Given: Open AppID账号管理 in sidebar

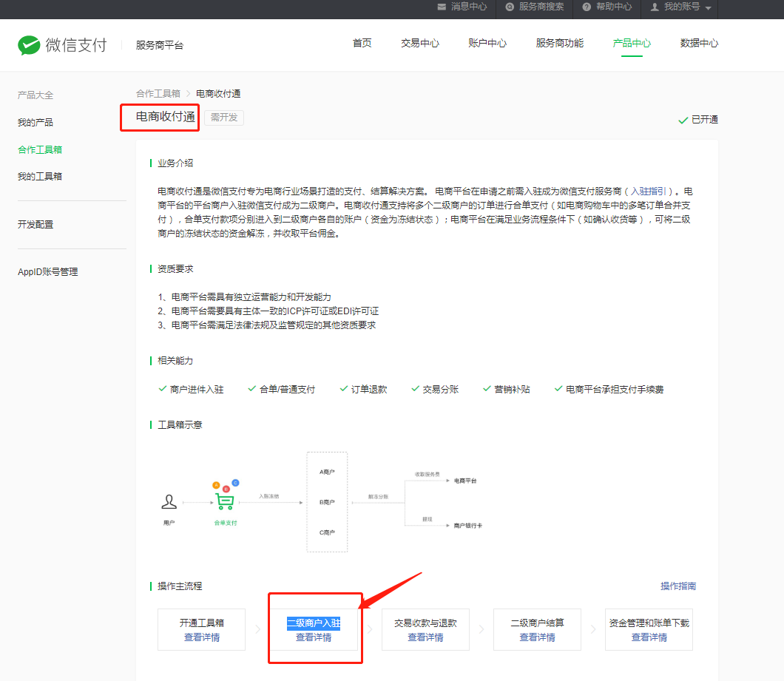Looking at the screenshot, I should pyautogui.click(x=48, y=272).
